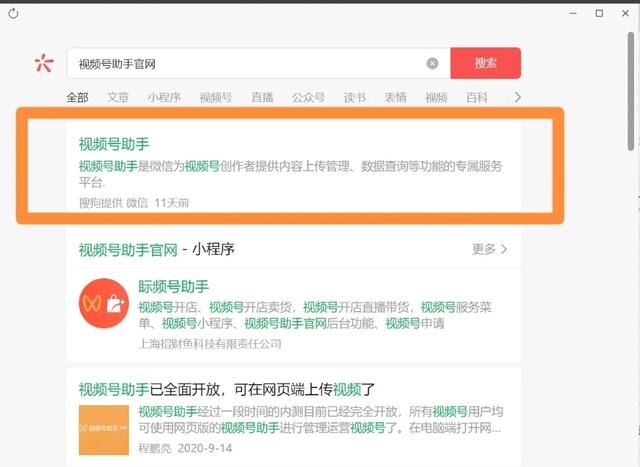The image size is (640, 467).
Task: Open the 读书 tab
Action: (x=355, y=98)
